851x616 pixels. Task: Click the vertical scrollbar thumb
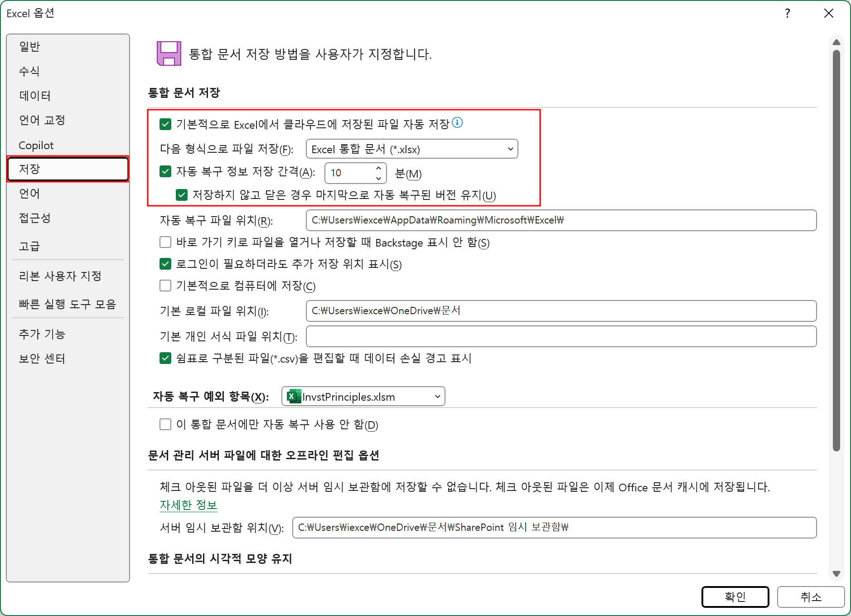[836, 251]
